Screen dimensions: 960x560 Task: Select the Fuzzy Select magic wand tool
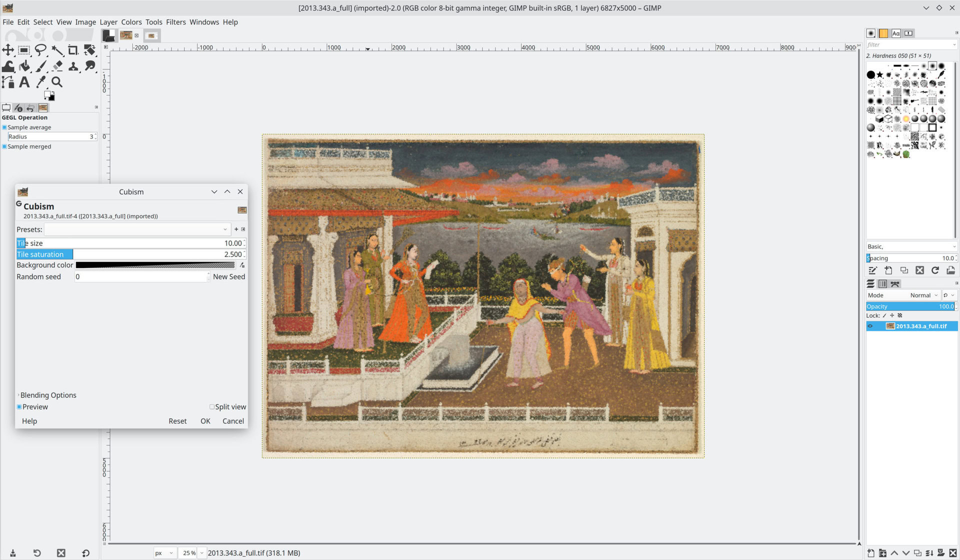(x=57, y=50)
